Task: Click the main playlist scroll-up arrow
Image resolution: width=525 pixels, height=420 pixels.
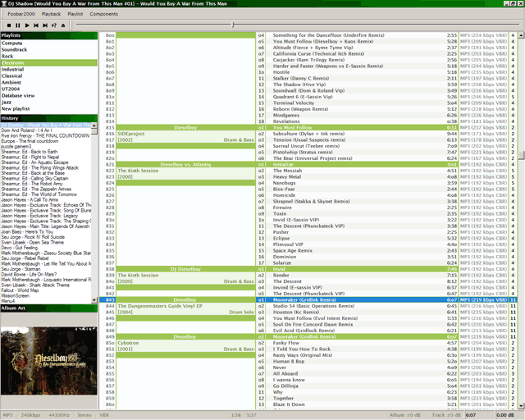Action: (x=522, y=35)
